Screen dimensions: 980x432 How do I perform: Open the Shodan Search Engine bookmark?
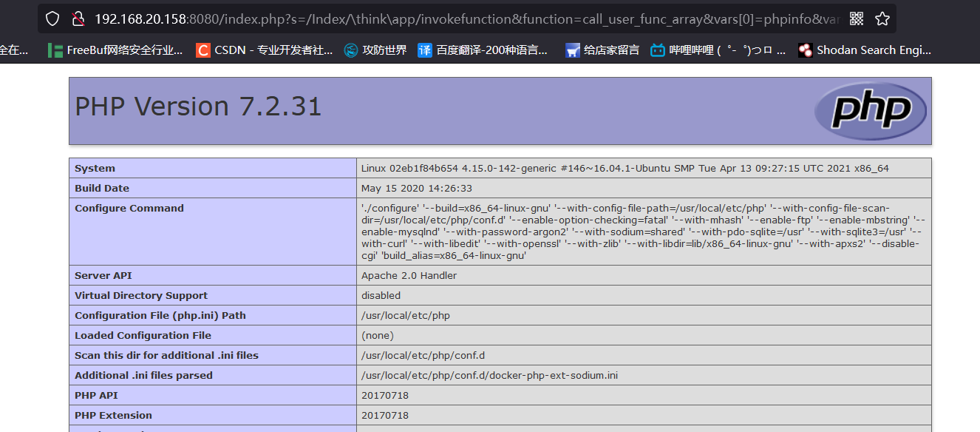click(865, 50)
